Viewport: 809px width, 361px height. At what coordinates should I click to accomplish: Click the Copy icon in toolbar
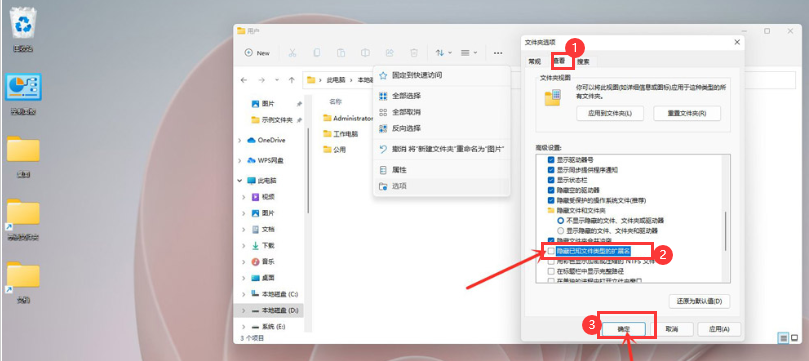tap(317, 53)
